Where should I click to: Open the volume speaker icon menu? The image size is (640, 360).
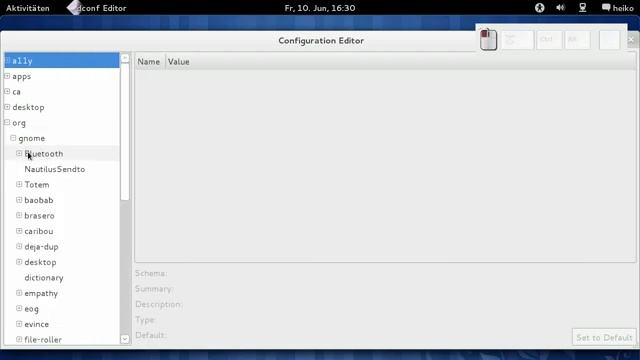tap(560, 8)
